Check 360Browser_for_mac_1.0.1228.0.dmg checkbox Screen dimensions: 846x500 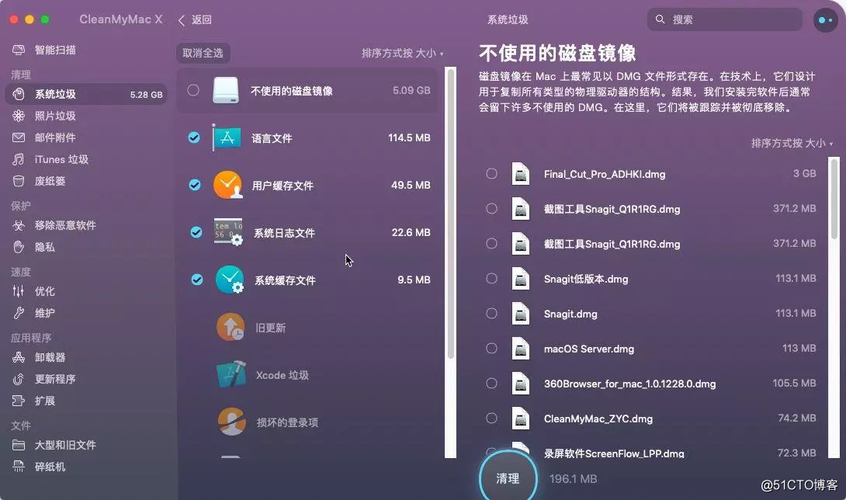(x=492, y=383)
